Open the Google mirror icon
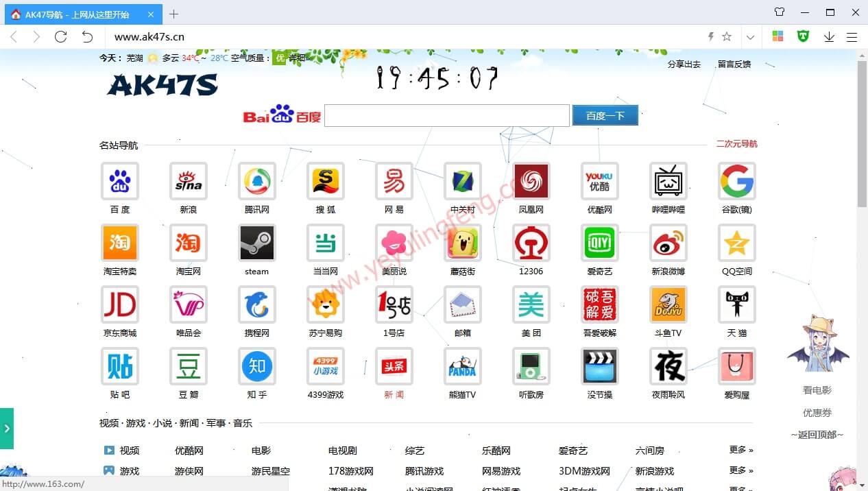The width and height of the screenshot is (868, 491). 737,181
